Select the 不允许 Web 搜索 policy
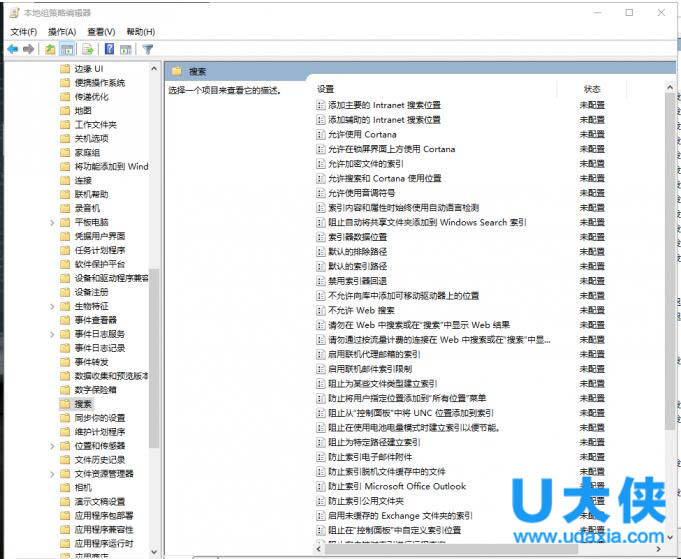681x559 pixels. [361, 310]
